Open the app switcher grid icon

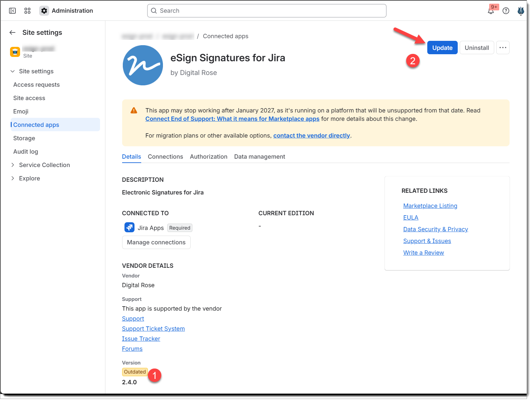point(27,11)
